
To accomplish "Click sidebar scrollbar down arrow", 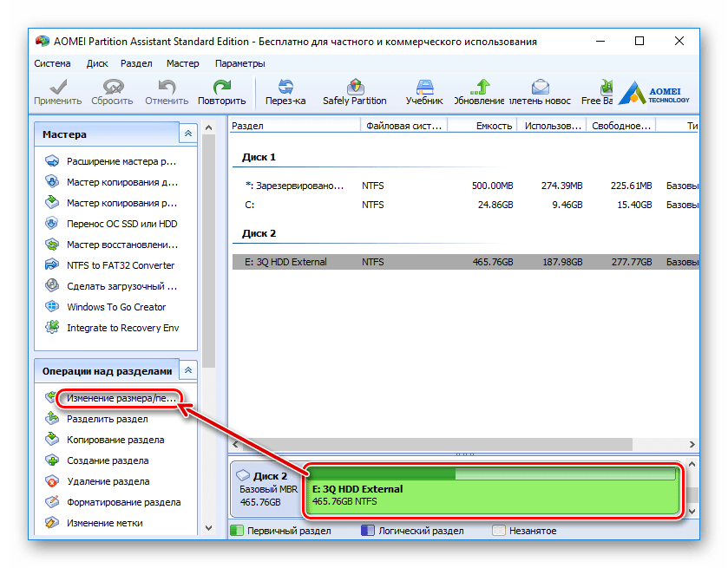I will 208,528.
